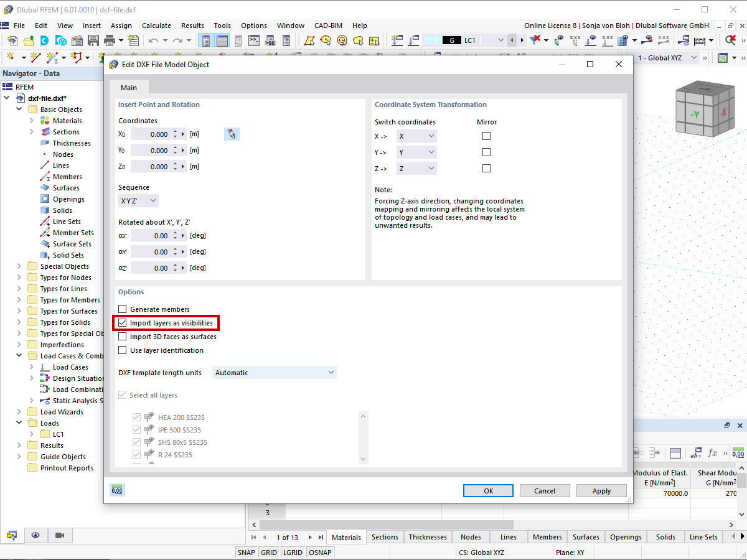
Task: Open a model with the Open file icon
Action: (29, 39)
